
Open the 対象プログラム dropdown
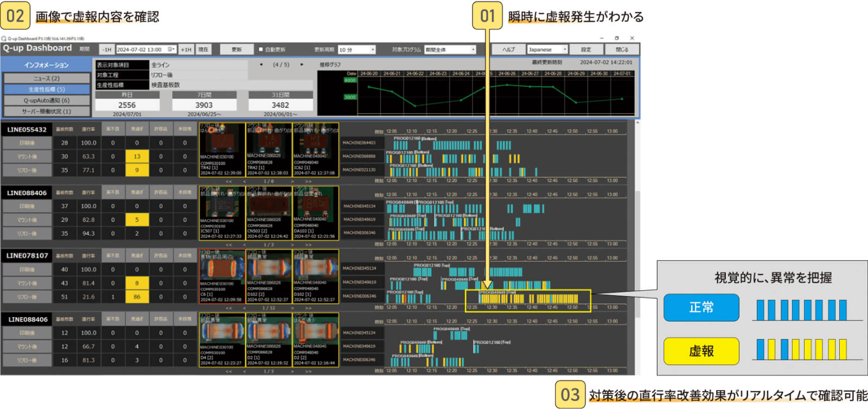(450, 49)
